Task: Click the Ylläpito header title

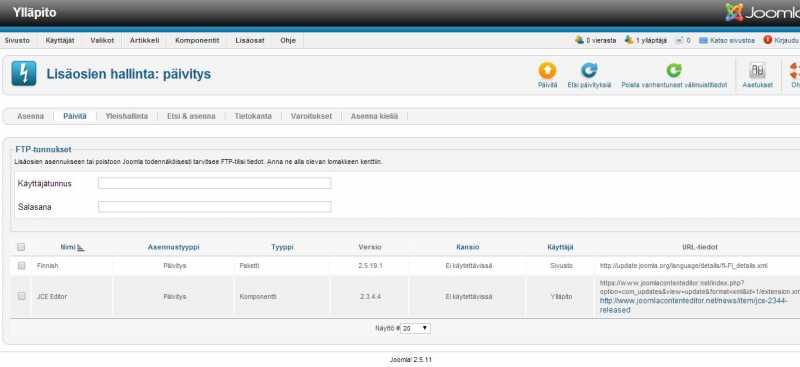Action: (x=35, y=13)
